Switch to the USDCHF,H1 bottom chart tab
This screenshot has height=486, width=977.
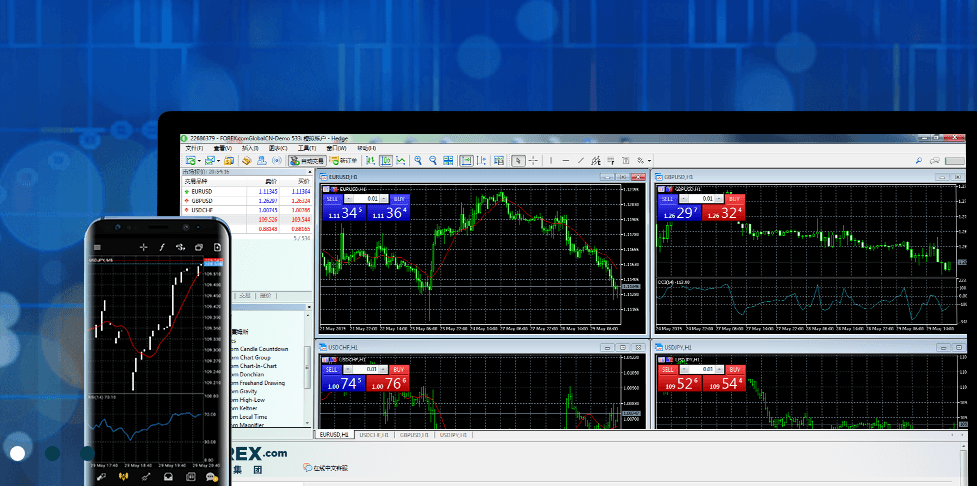coord(375,434)
